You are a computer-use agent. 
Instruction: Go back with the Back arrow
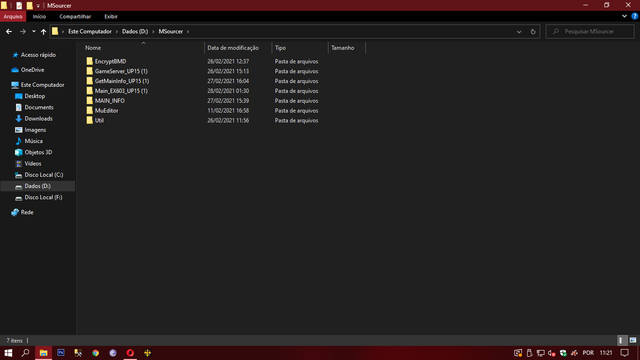coord(9,31)
